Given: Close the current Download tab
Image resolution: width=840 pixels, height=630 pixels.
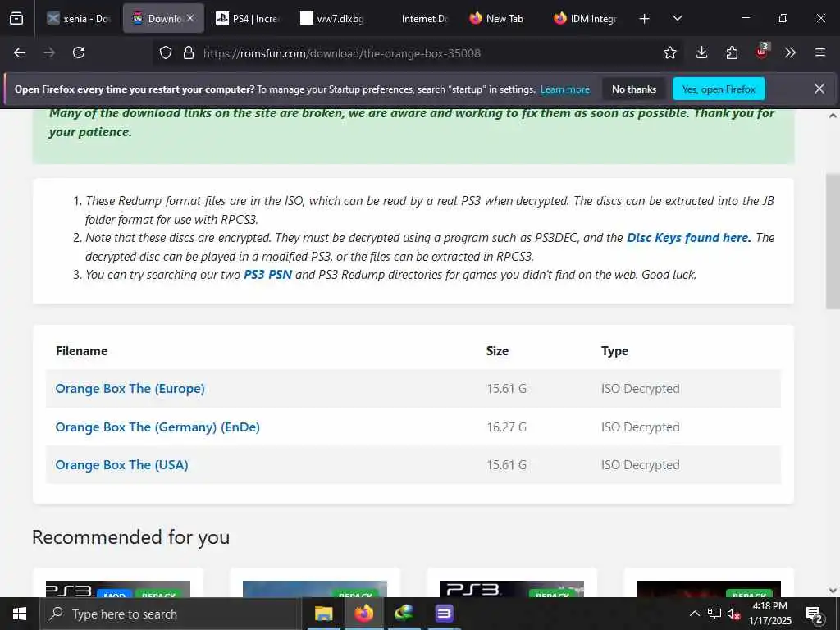Looking at the screenshot, I should click(x=190, y=18).
